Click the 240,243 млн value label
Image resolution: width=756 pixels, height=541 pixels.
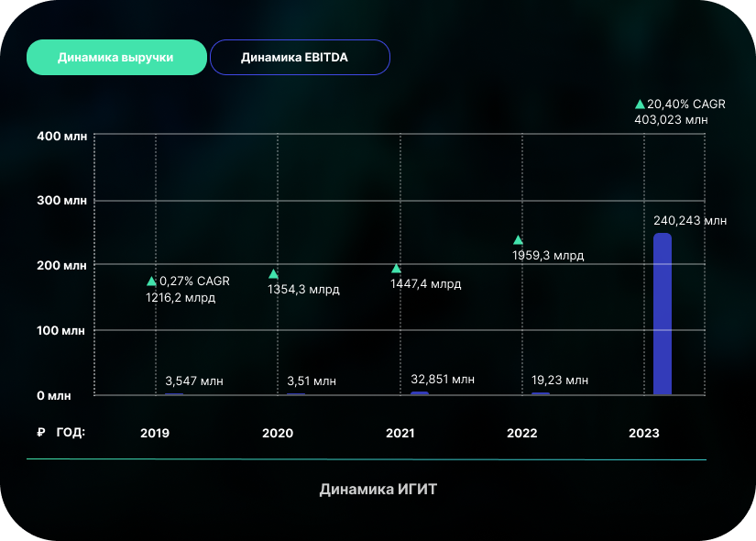click(689, 220)
